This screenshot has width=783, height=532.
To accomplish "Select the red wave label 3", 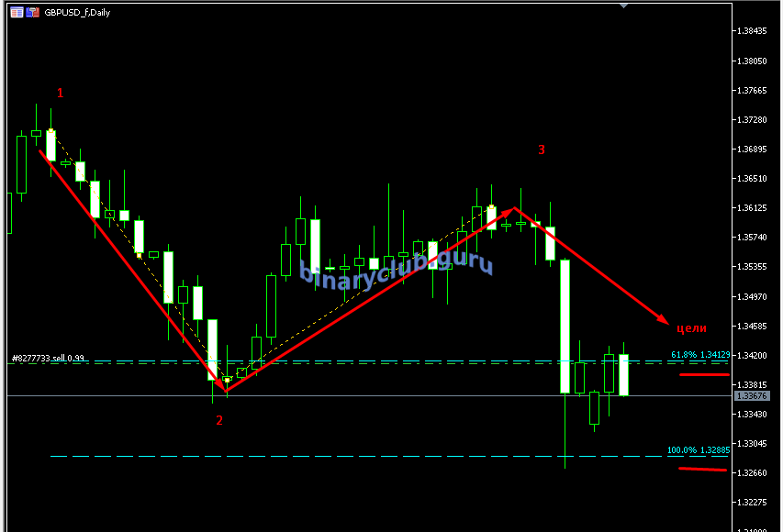I will pyautogui.click(x=542, y=150).
